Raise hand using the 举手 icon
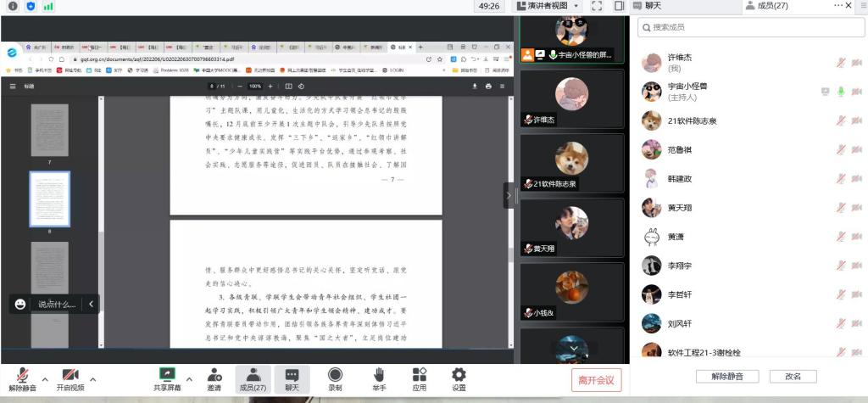Image resolution: width=868 pixels, height=403 pixels. (x=379, y=380)
